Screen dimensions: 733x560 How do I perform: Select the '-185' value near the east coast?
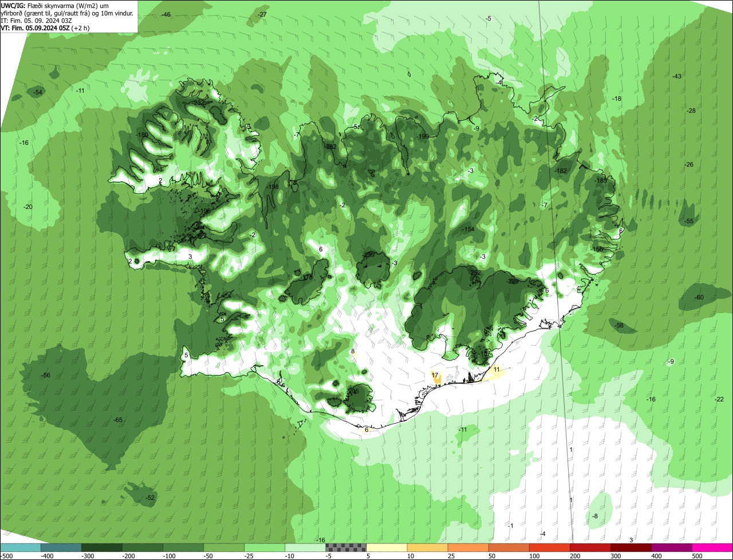[x=601, y=180]
